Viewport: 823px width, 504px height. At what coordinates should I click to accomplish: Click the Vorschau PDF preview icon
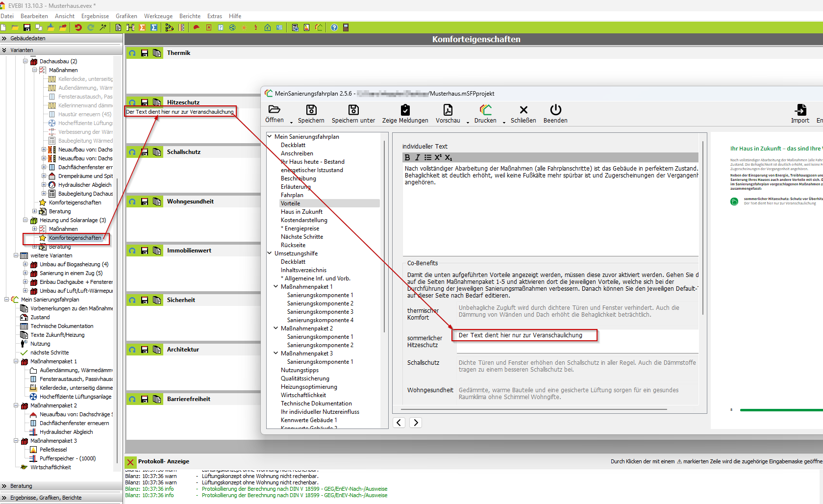(448, 110)
